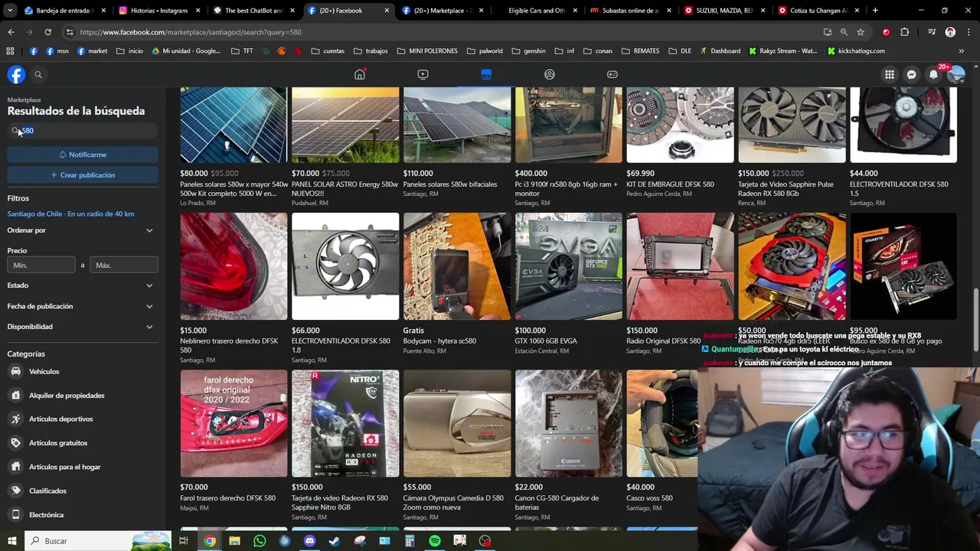The height and width of the screenshot is (551, 980).
Task: Switch to the (20+) Marketplace tab
Action: click(x=443, y=11)
